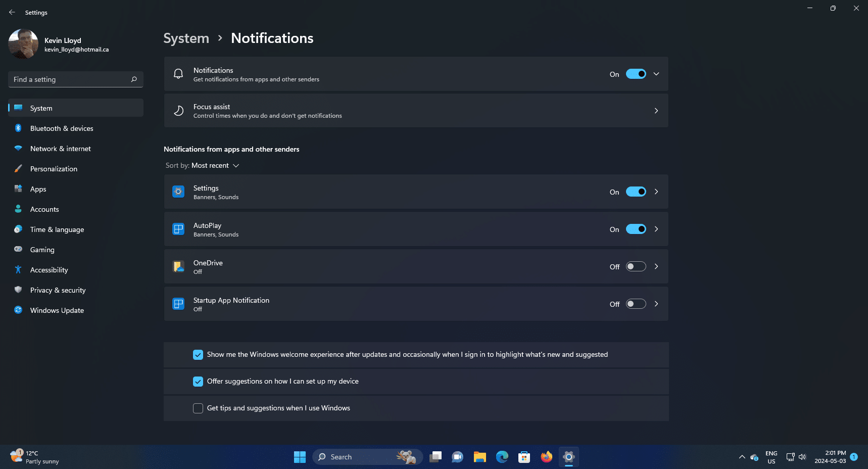
Task: Disable AutoPlay notifications toggle
Action: point(636,229)
